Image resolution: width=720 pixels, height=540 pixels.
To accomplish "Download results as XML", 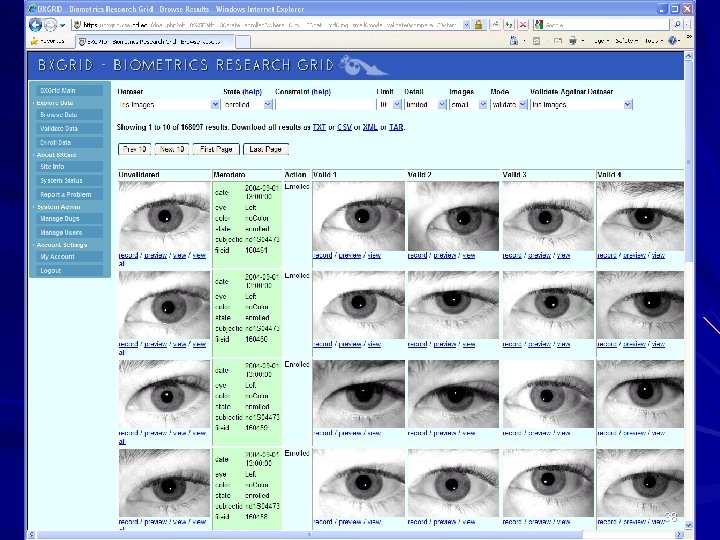I will (370, 127).
